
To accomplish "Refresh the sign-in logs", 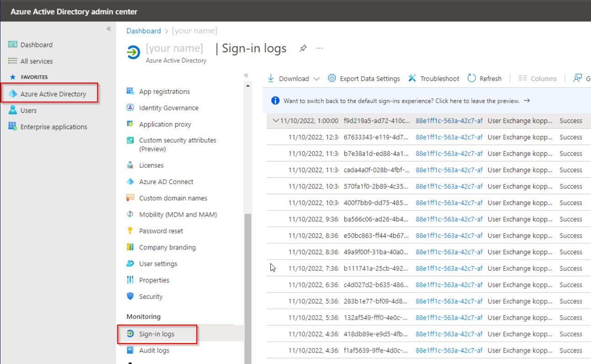I will [485, 78].
